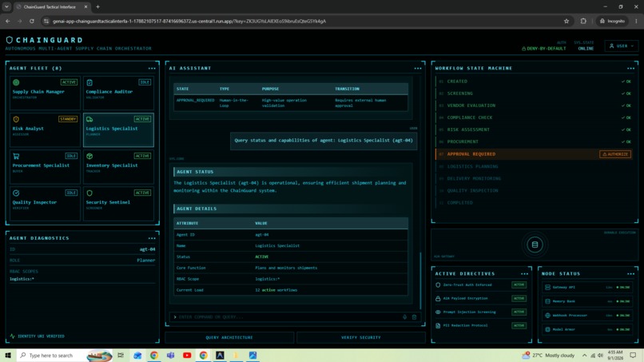This screenshot has height=362, width=644.
Task: Toggle the A2A Payload Encryption ACTIVE badge
Action: click(519, 298)
